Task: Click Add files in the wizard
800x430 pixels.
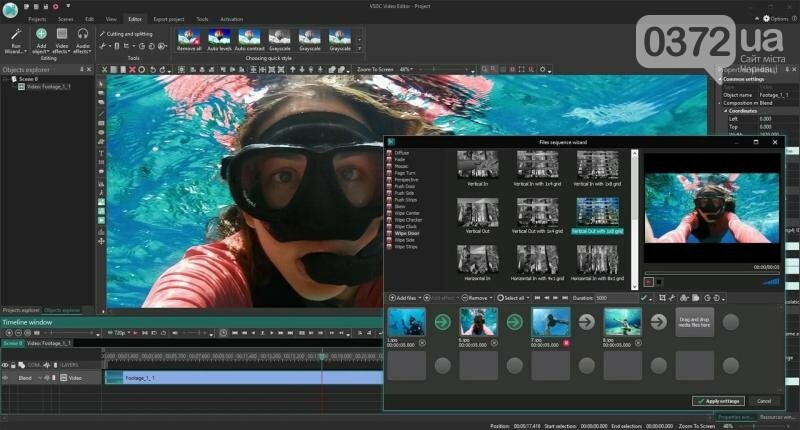Action: [403, 297]
